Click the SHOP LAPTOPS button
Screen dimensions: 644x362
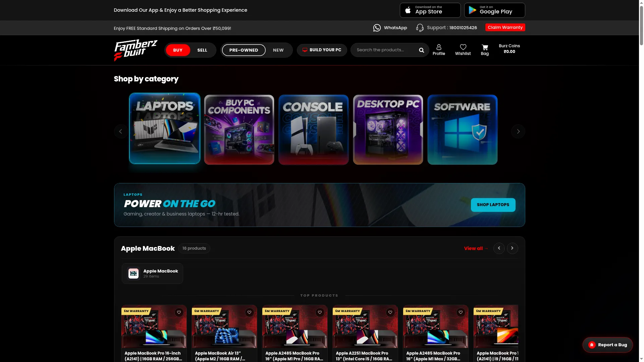click(493, 205)
